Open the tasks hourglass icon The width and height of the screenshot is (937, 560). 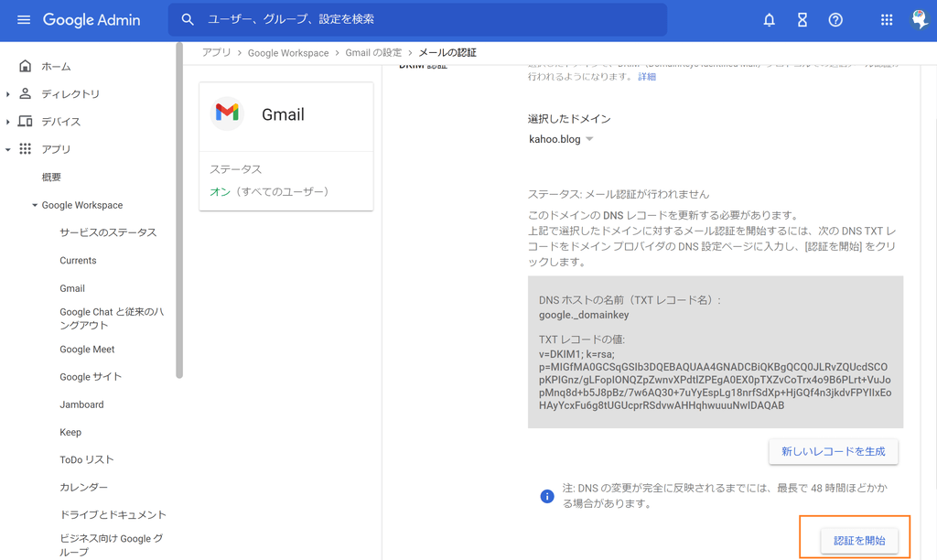coord(802,20)
